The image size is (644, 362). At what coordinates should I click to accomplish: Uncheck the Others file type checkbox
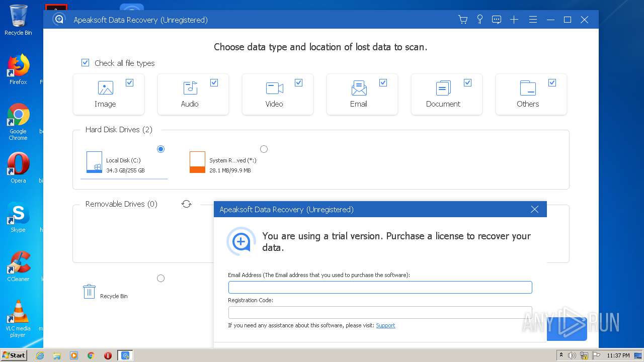(552, 82)
